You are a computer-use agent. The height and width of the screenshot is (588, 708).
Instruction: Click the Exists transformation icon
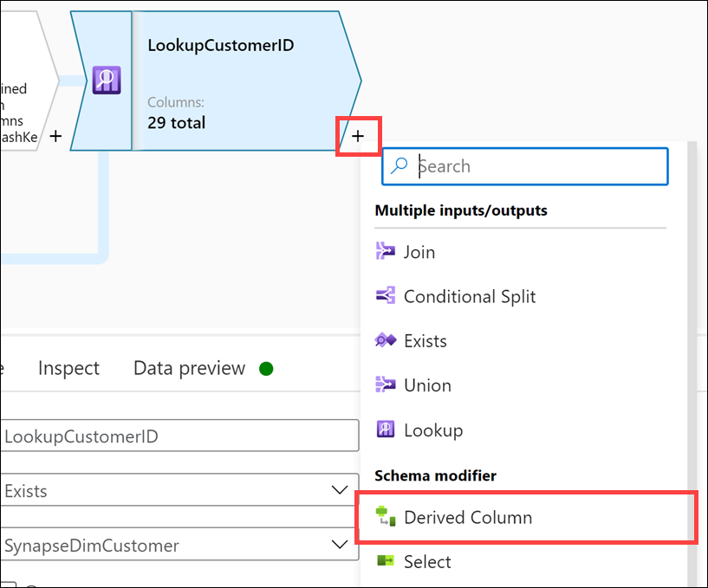coord(385,339)
